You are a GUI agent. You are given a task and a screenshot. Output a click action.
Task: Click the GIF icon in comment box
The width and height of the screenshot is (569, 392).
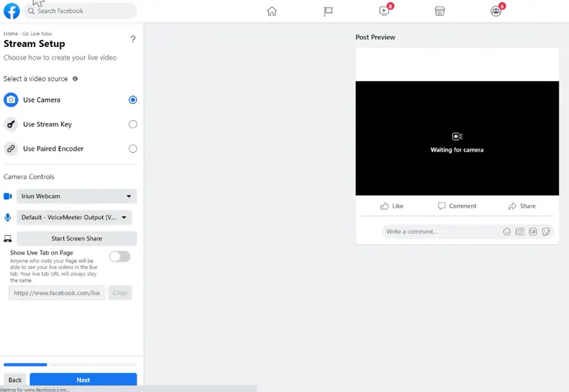coord(533,231)
